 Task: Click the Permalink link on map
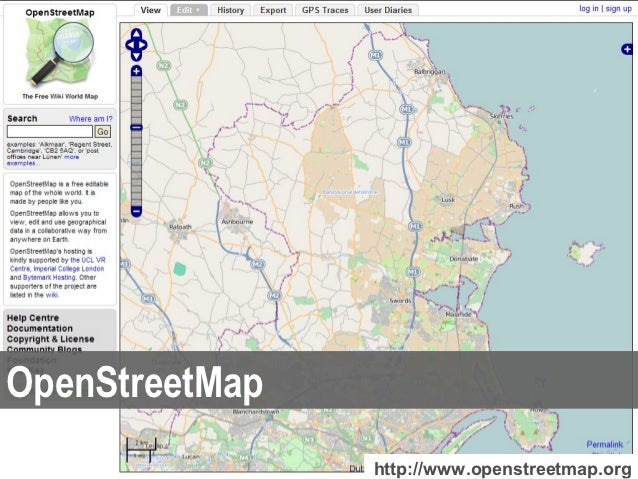[605, 443]
